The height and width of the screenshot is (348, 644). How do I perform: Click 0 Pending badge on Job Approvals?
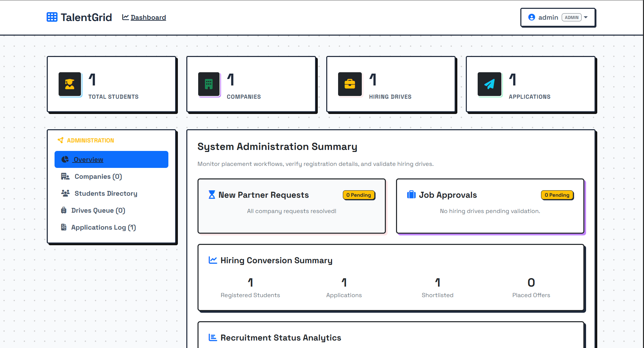point(557,195)
